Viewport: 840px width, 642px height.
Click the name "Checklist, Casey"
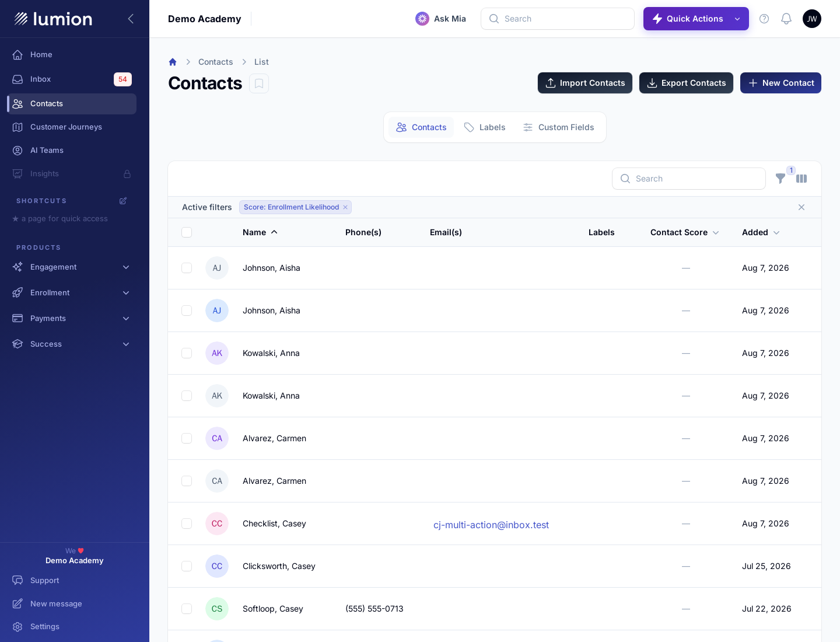(x=274, y=524)
